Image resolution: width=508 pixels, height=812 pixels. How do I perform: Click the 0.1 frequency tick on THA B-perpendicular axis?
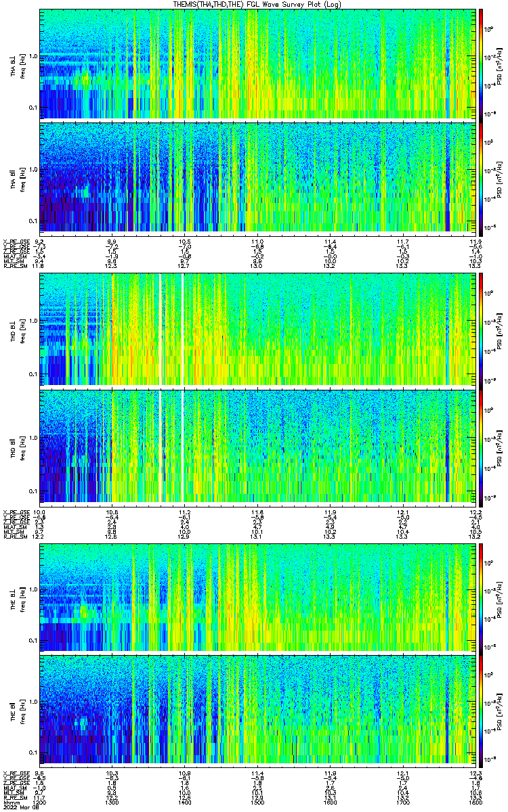[x=33, y=106]
